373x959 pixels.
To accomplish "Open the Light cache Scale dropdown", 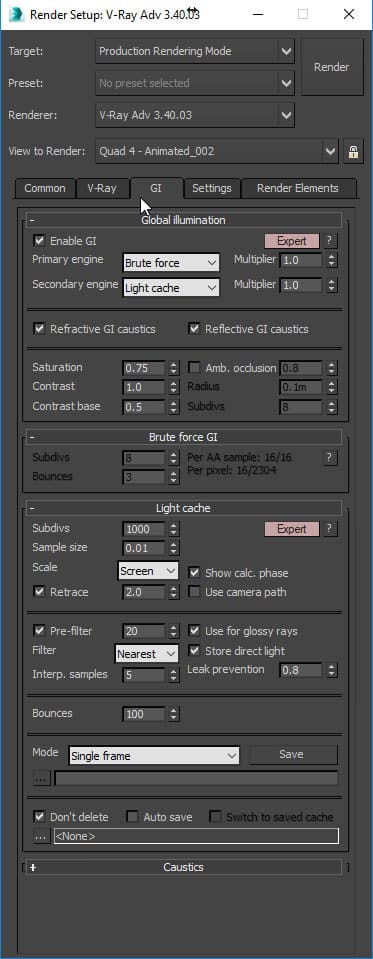I will click(x=148, y=571).
